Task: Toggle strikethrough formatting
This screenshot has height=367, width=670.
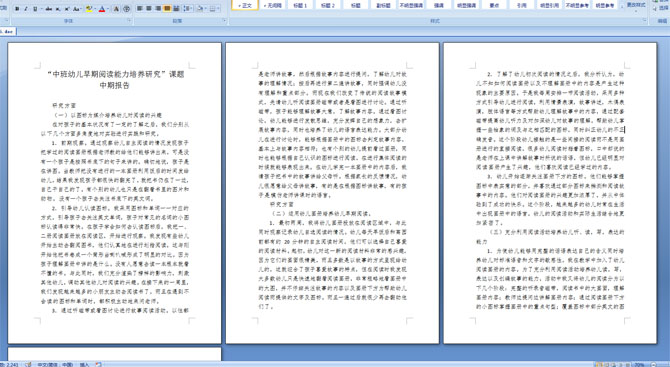Action: tap(49, 9)
